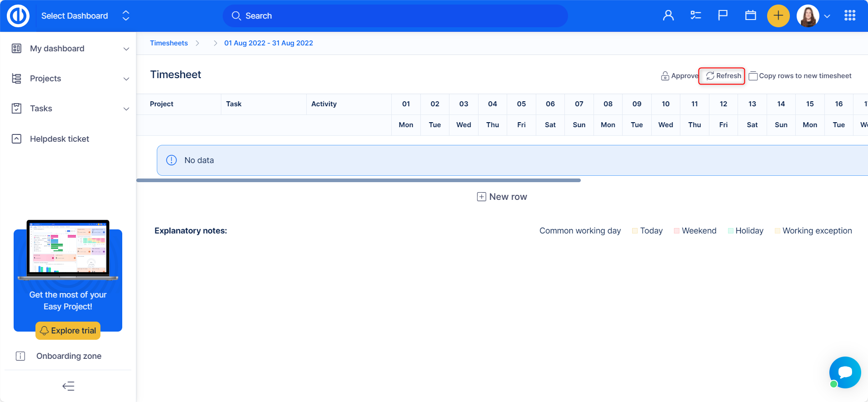This screenshot has width=868, height=402.
Task: Open Onboarding zone in sidebar
Action: 69,356
